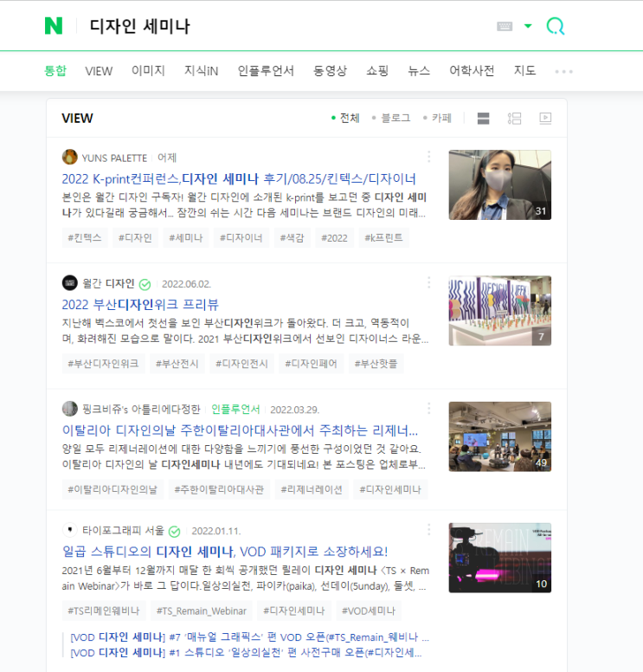Click the #색감 hashtag
This screenshot has height=672, width=643.
point(293,238)
